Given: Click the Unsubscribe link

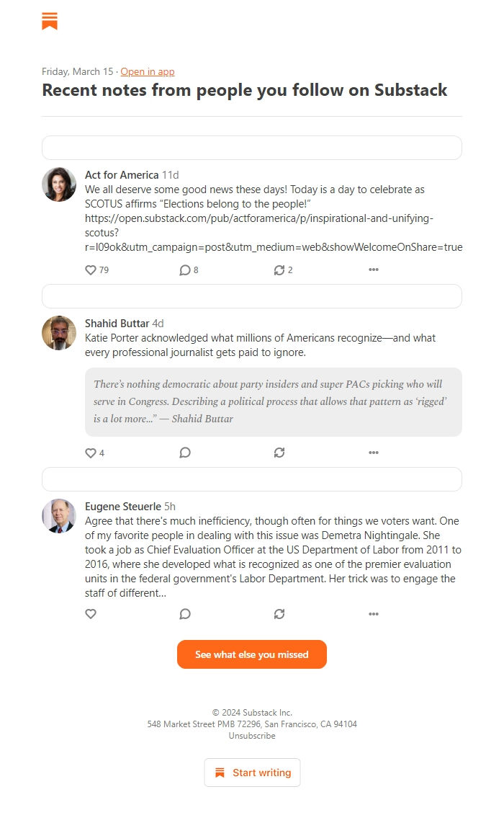Looking at the screenshot, I should (251, 735).
